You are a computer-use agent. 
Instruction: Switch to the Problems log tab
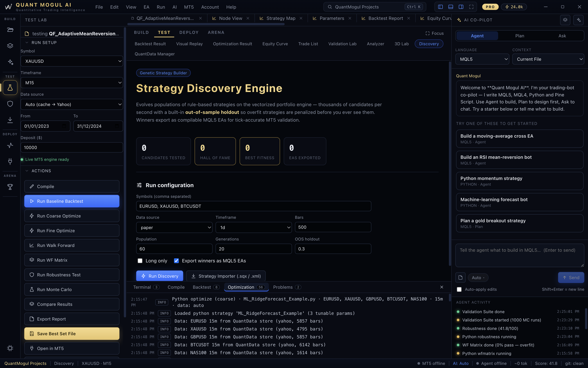[x=287, y=287]
